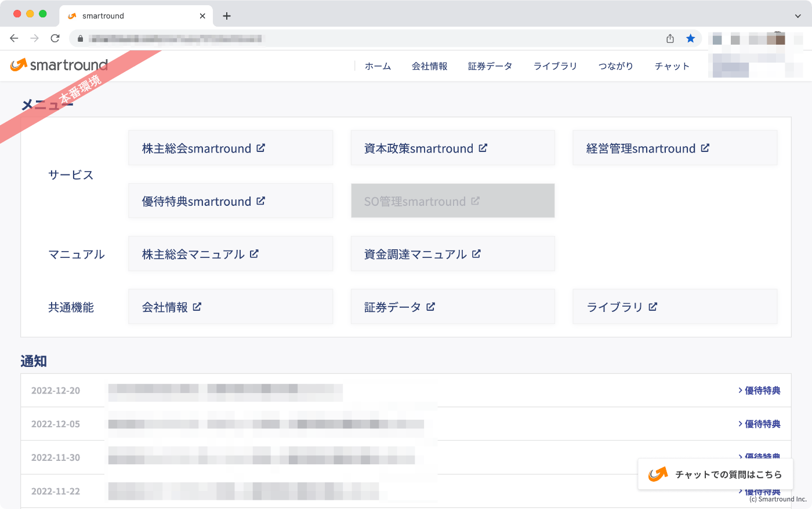The image size is (812, 509).
Task: Open the 会社情報 nav item
Action: (430, 66)
